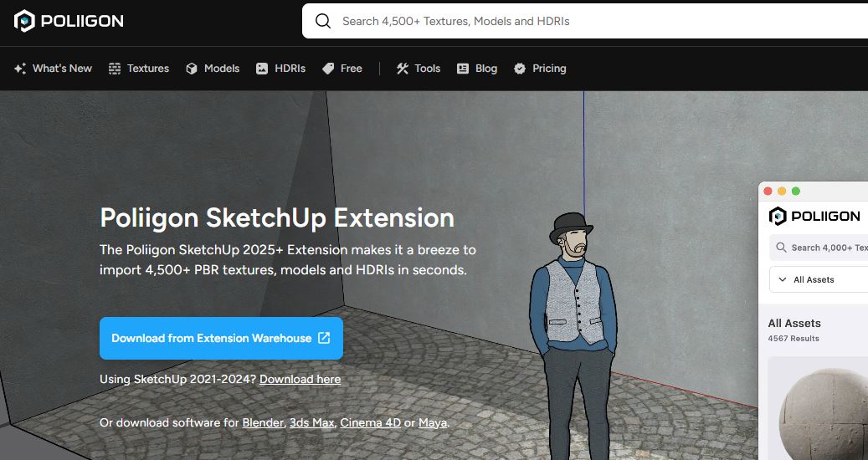This screenshot has width=868, height=460.
Task: Open the Maya software link
Action: click(x=433, y=423)
